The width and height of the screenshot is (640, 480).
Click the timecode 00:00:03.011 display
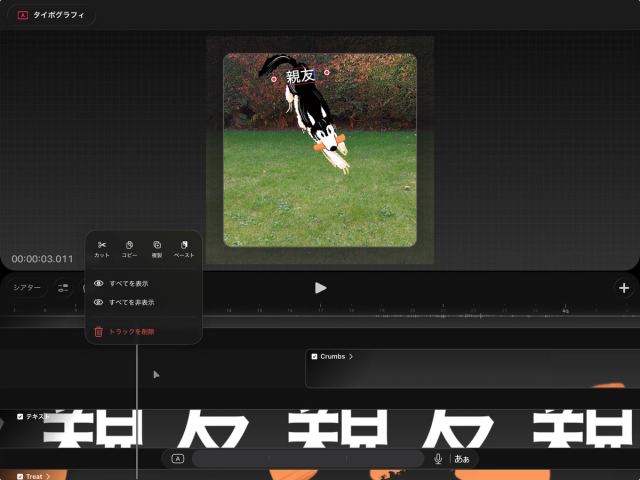42,259
